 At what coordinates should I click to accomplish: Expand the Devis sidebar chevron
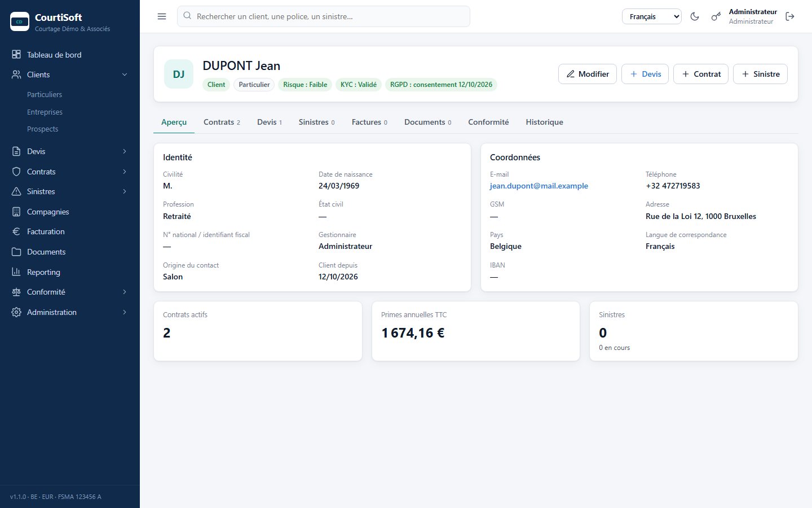point(125,151)
